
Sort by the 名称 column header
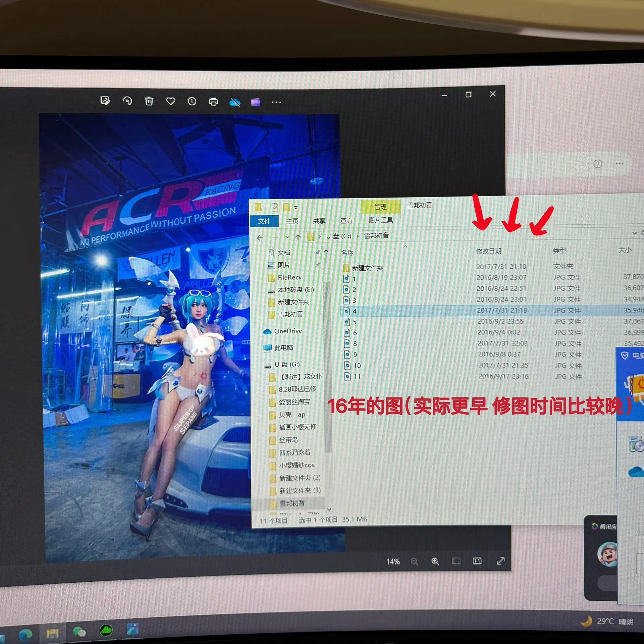(347, 253)
